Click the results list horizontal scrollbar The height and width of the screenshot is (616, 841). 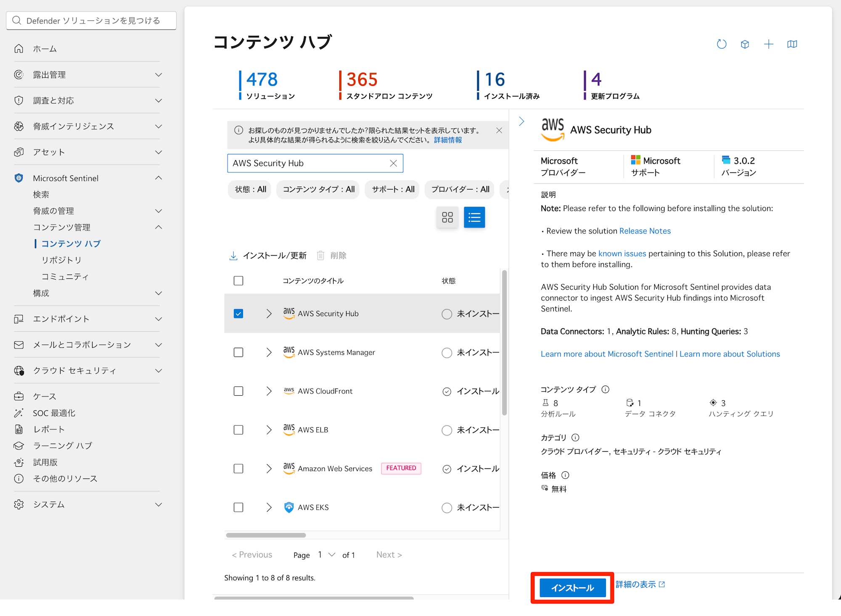pyautogui.click(x=266, y=535)
